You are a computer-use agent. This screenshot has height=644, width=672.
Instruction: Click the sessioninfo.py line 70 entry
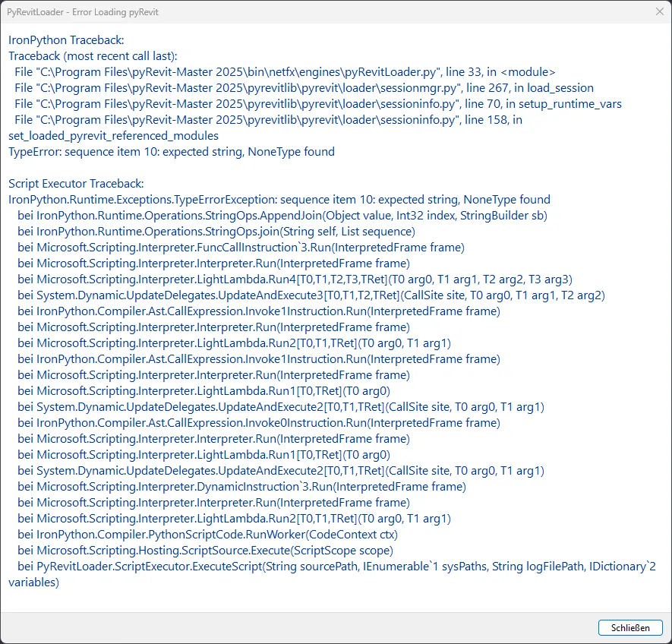click(318, 103)
